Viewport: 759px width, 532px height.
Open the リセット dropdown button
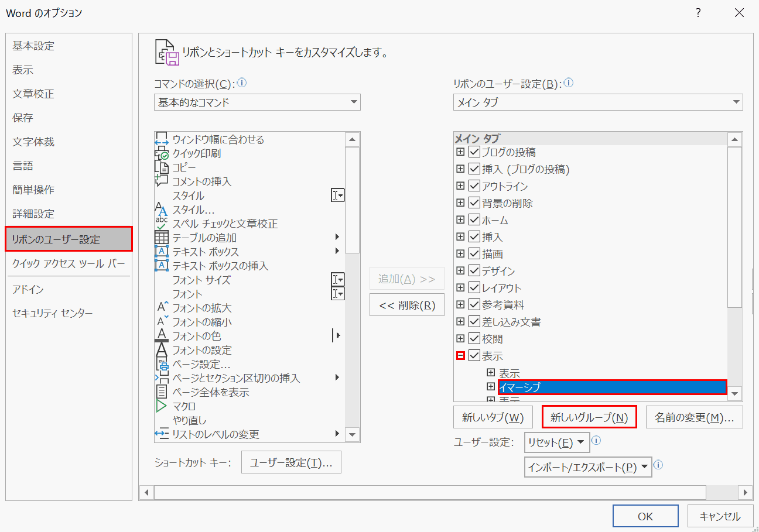[x=557, y=442]
